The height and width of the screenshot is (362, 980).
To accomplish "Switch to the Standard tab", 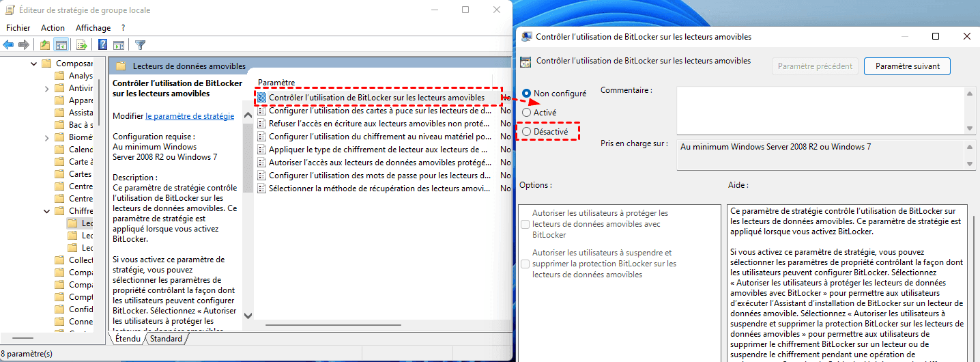I will (167, 338).
